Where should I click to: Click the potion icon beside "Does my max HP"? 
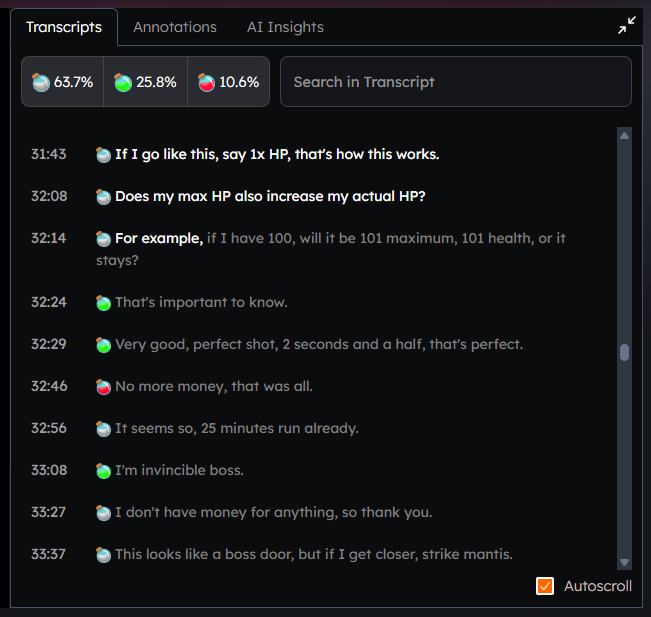(103, 196)
